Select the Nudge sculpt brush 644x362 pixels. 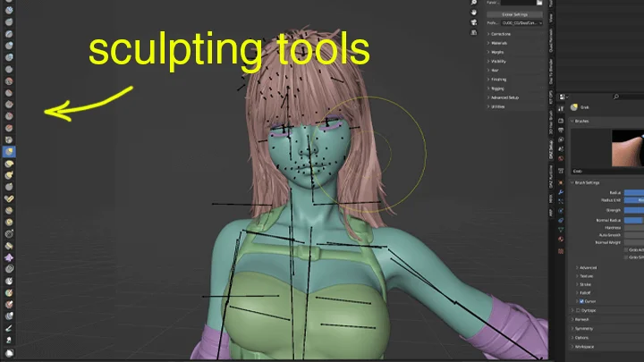pos(9,211)
